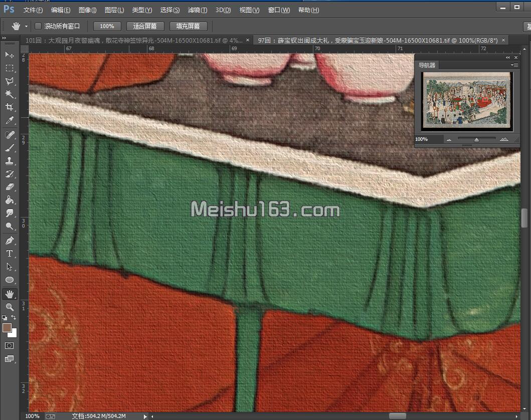The height and width of the screenshot is (420, 531).
Task: Switch to the 101回 document tab
Action: (x=134, y=40)
